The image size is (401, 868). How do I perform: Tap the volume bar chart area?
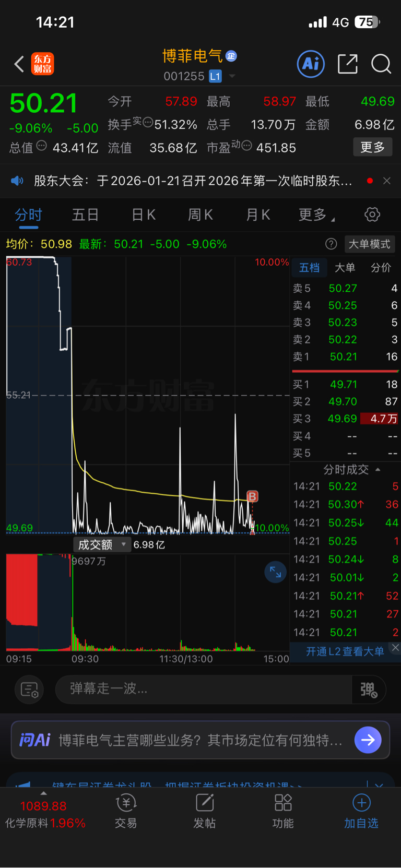click(x=147, y=602)
